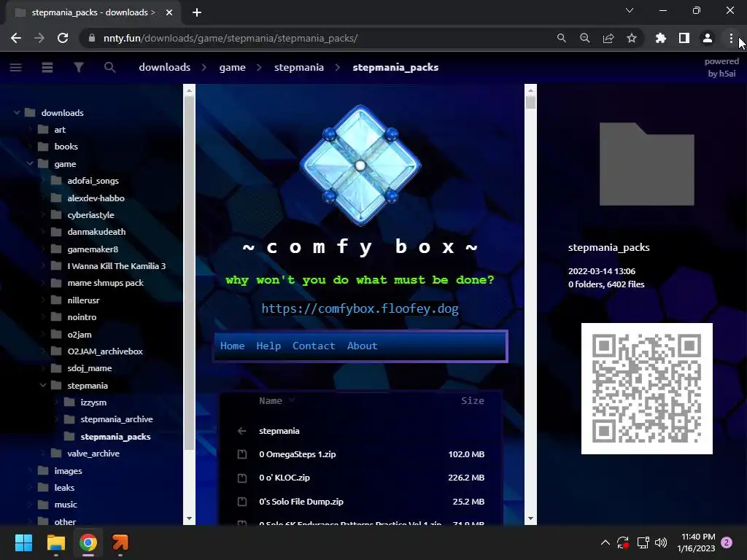Show hidden system tray icons
The width and height of the screenshot is (747, 560).
(605, 542)
